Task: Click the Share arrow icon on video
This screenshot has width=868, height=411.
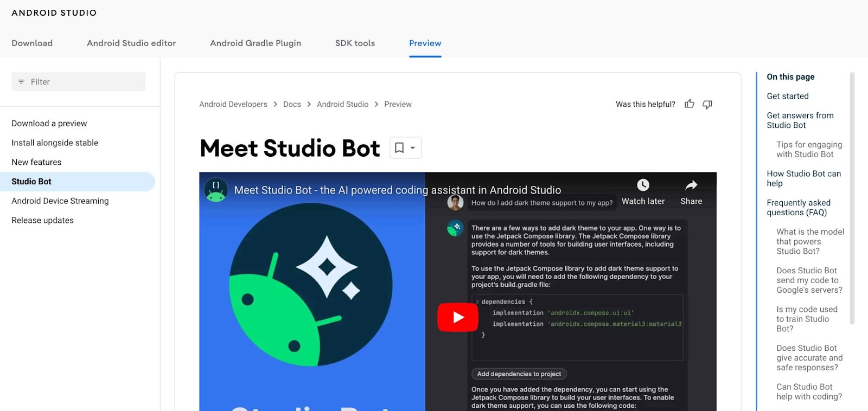Action: pyautogui.click(x=691, y=185)
